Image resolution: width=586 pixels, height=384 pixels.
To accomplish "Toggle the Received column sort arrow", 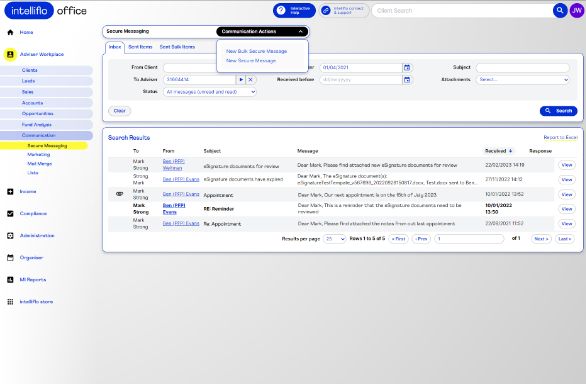I will (x=511, y=151).
